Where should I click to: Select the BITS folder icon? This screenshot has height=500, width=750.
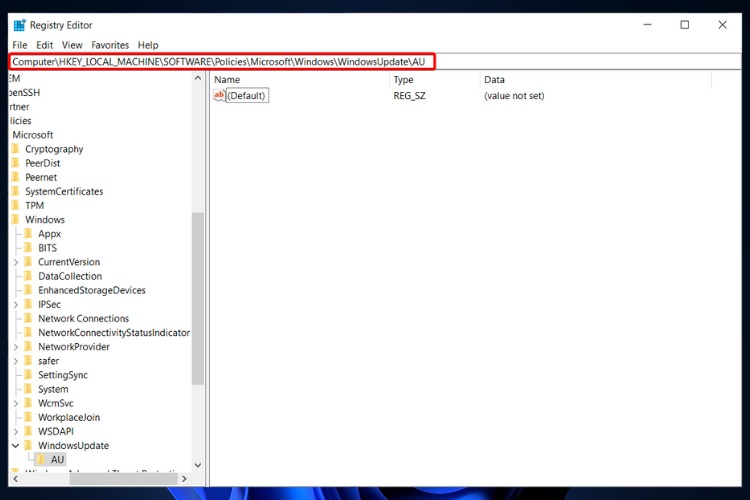coord(28,248)
